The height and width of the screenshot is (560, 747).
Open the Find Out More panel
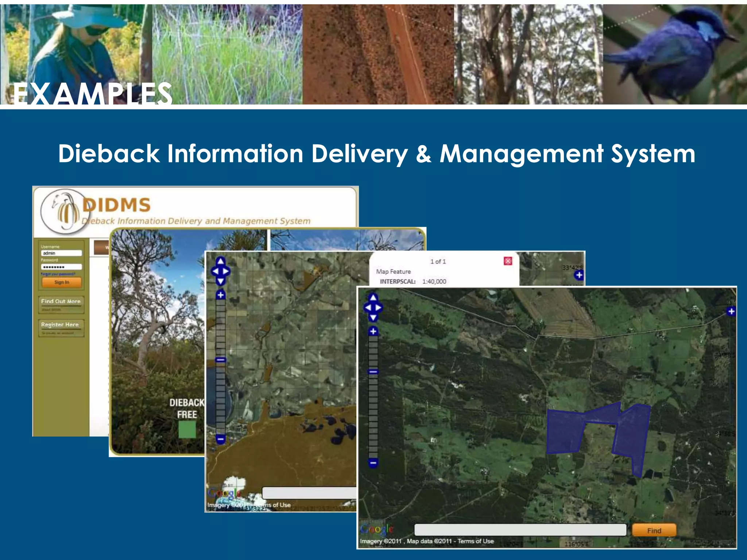(x=61, y=302)
